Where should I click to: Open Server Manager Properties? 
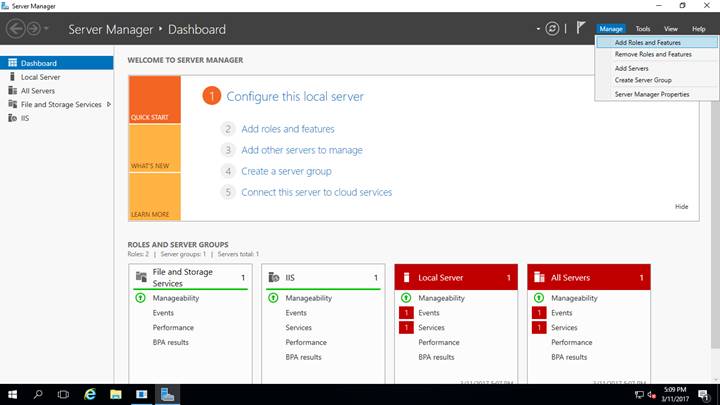657,94
